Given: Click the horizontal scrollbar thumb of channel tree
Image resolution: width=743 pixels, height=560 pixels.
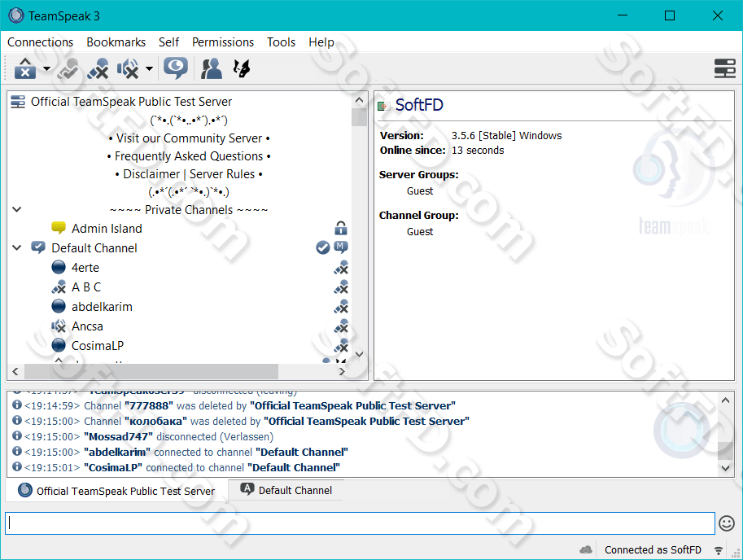Looking at the screenshot, I should pos(151,371).
